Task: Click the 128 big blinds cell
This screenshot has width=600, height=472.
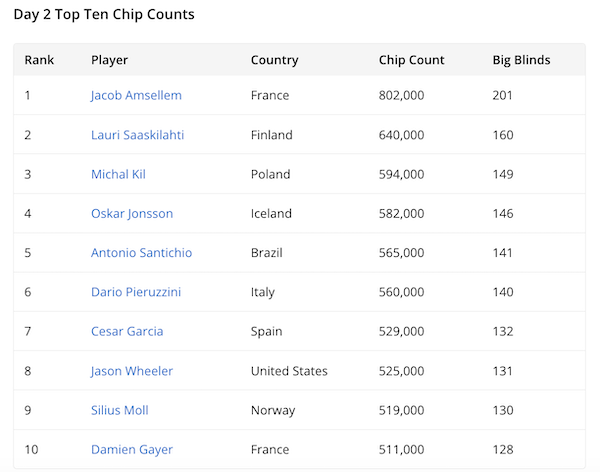Action: [504, 450]
